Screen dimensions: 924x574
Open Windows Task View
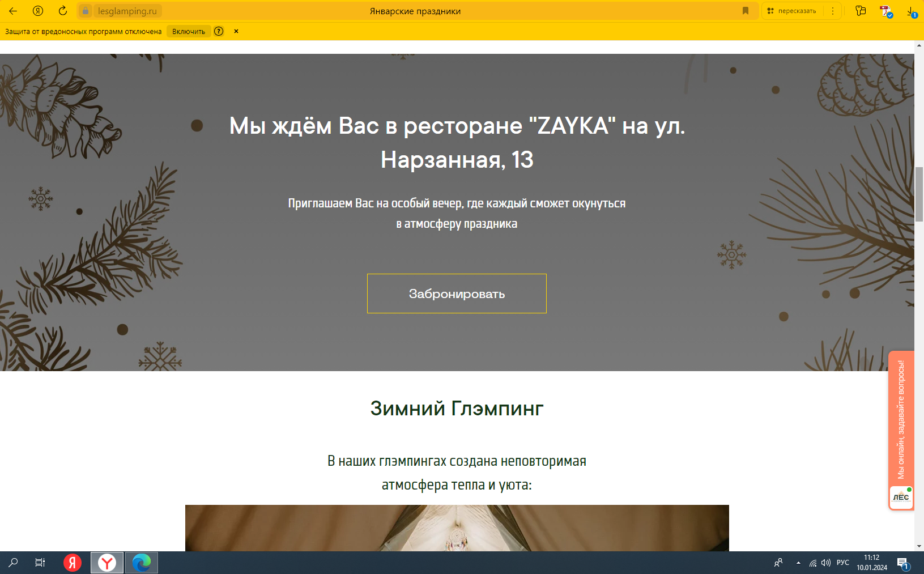pyautogui.click(x=40, y=563)
